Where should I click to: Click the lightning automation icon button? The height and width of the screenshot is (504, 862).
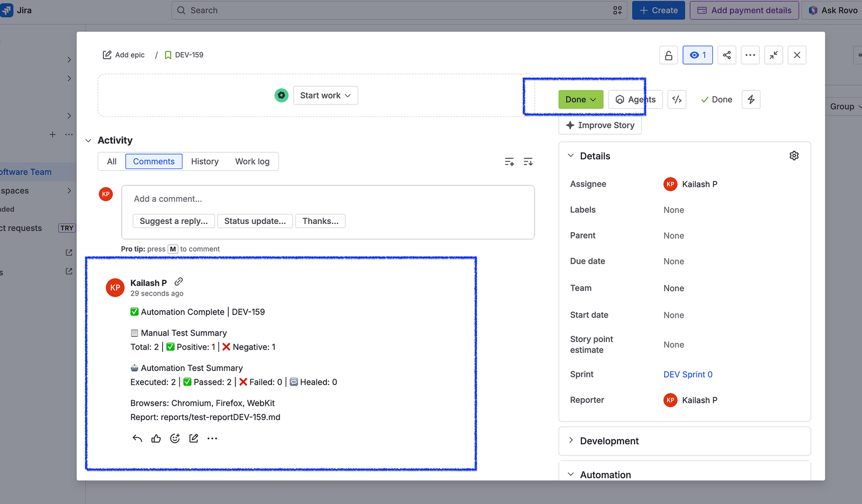(751, 100)
